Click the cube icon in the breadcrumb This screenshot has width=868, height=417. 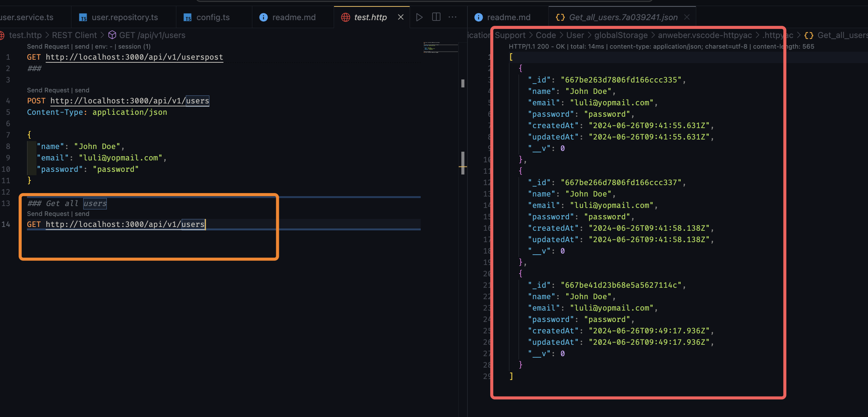tap(112, 35)
